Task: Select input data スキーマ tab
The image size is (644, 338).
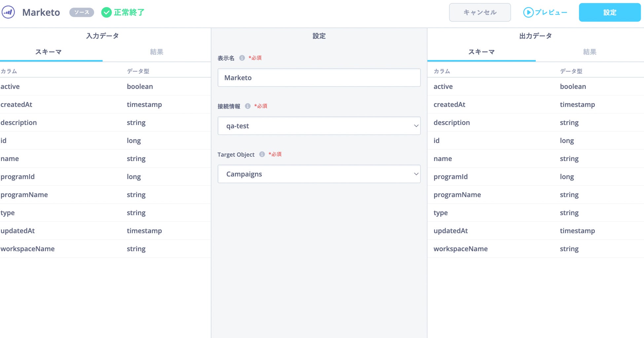Action: click(x=49, y=52)
